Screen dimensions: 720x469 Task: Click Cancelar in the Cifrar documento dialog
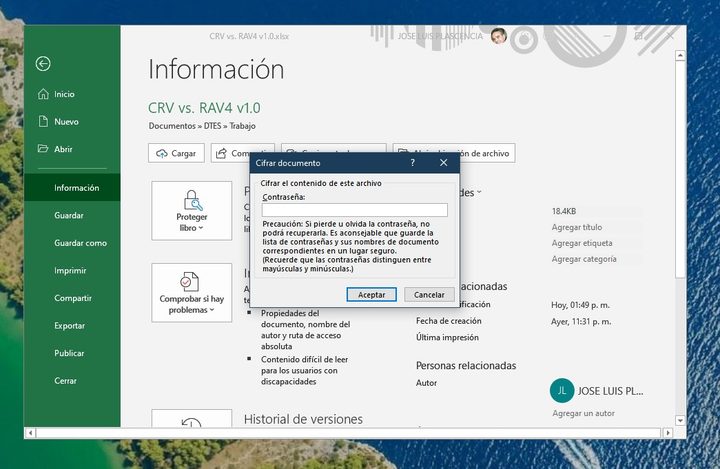click(429, 294)
